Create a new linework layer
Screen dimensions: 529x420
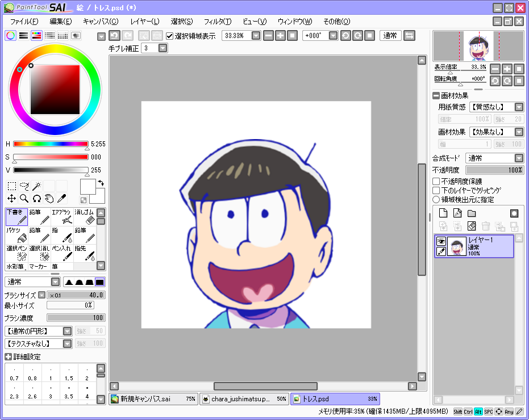[x=457, y=213]
